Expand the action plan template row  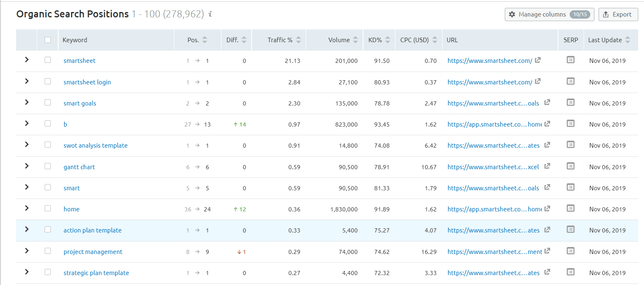pyautogui.click(x=27, y=229)
